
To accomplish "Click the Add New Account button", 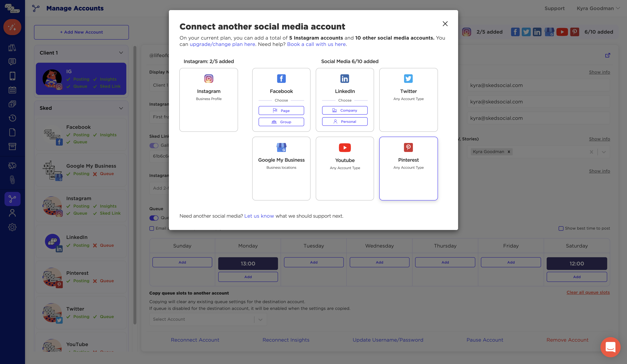I will 81,32.
